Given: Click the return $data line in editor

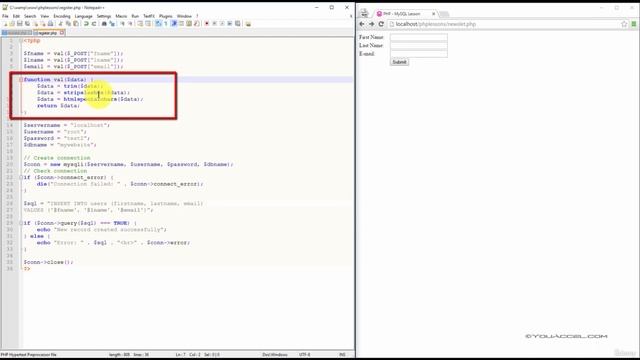Looking at the screenshot, I should (x=58, y=106).
